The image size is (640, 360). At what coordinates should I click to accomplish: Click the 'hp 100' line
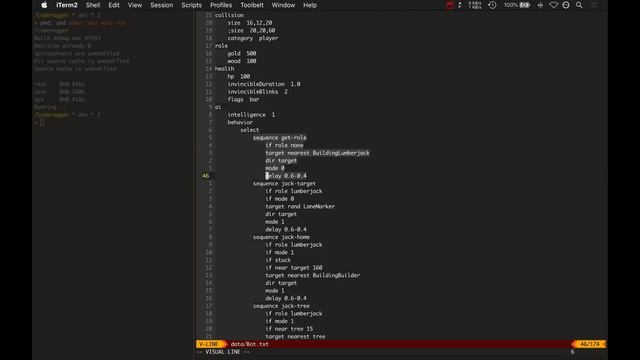tap(239, 76)
